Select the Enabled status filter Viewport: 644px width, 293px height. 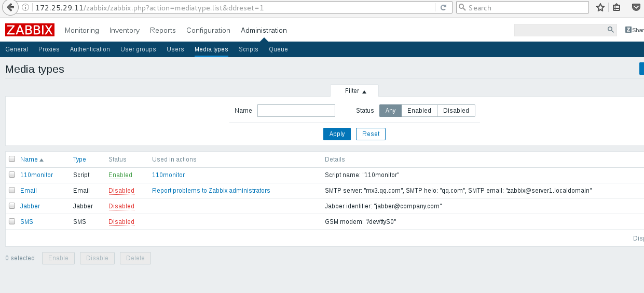click(419, 111)
